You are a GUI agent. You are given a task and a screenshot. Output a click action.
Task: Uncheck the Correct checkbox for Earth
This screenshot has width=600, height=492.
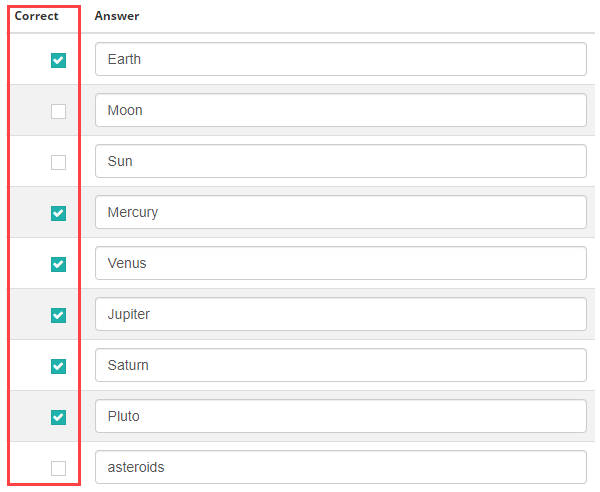point(58,60)
